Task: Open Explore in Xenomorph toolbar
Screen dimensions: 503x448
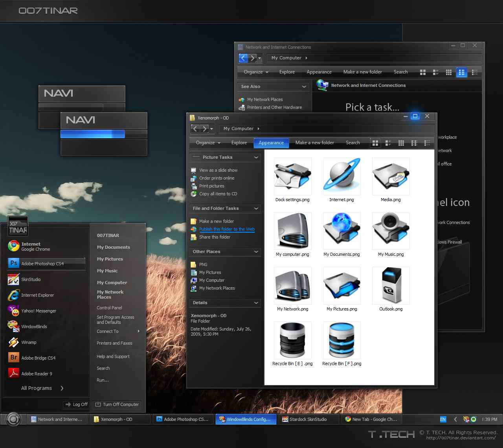Action: (239, 143)
